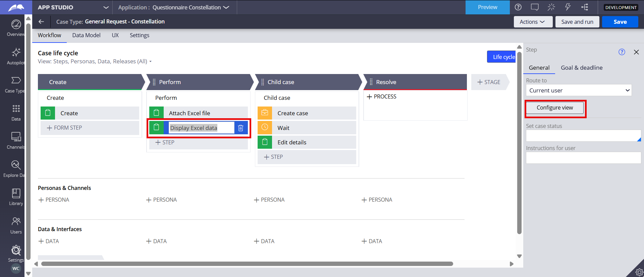Add data under Resolve stage
Image resolution: width=644 pixels, height=277 pixels.
point(372,241)
